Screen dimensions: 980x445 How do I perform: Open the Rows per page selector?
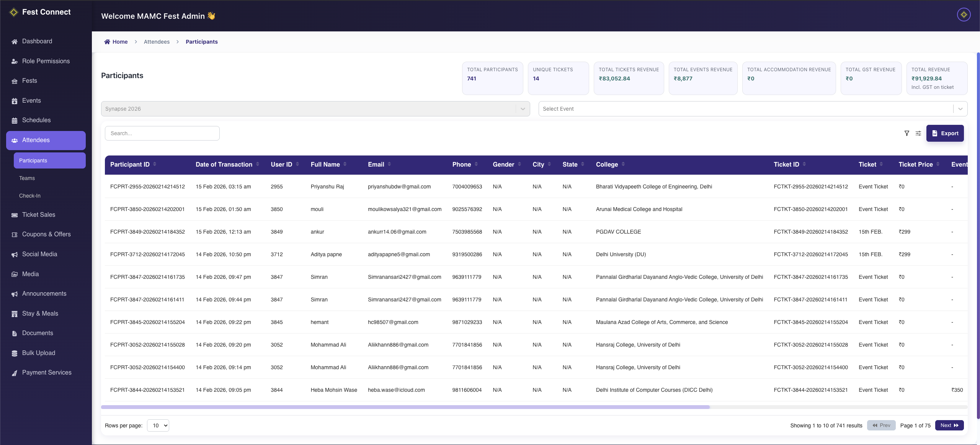pyautogui.click(x=158, y=425)
